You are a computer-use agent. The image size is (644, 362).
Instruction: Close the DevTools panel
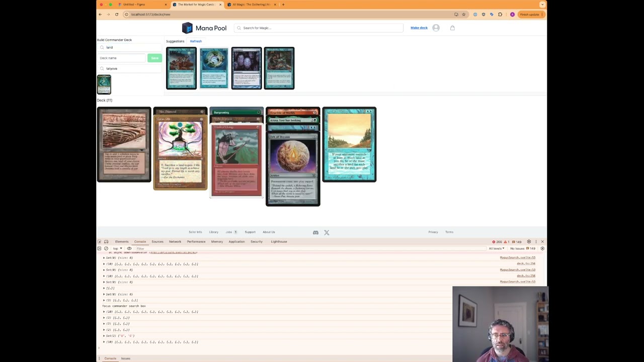[542, 242]
